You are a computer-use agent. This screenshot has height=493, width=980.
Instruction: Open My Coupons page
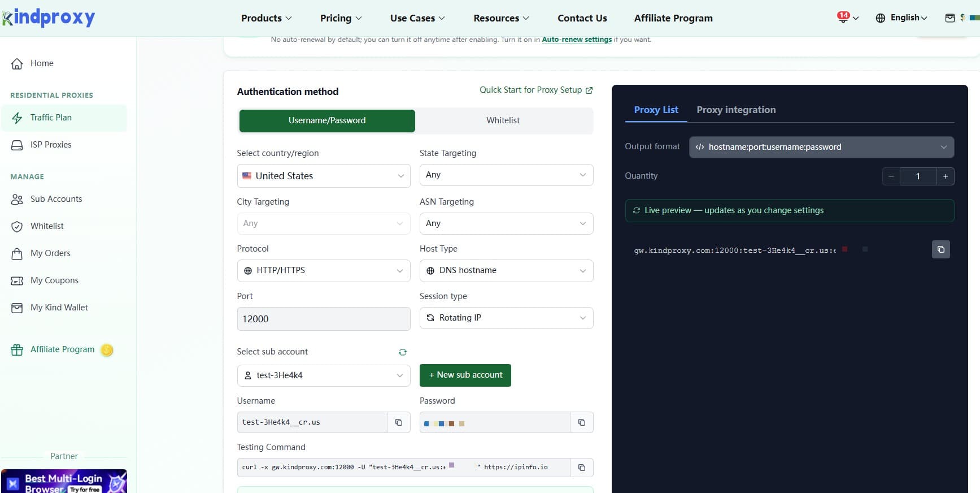(x=64, y=280)
